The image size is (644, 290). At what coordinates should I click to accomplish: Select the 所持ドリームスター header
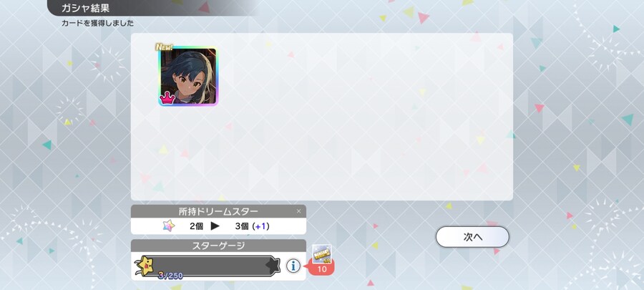[x=218, y=211]
